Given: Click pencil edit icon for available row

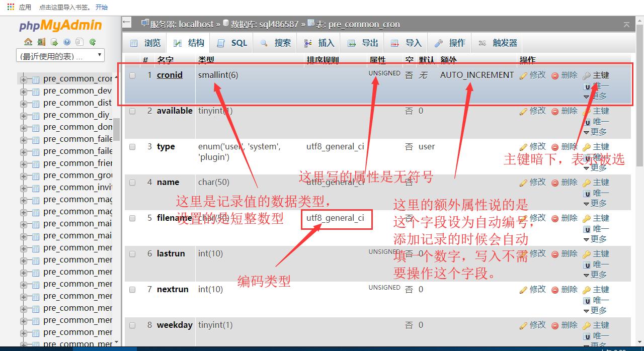Looking at the screenshot, I should point(523,111).
